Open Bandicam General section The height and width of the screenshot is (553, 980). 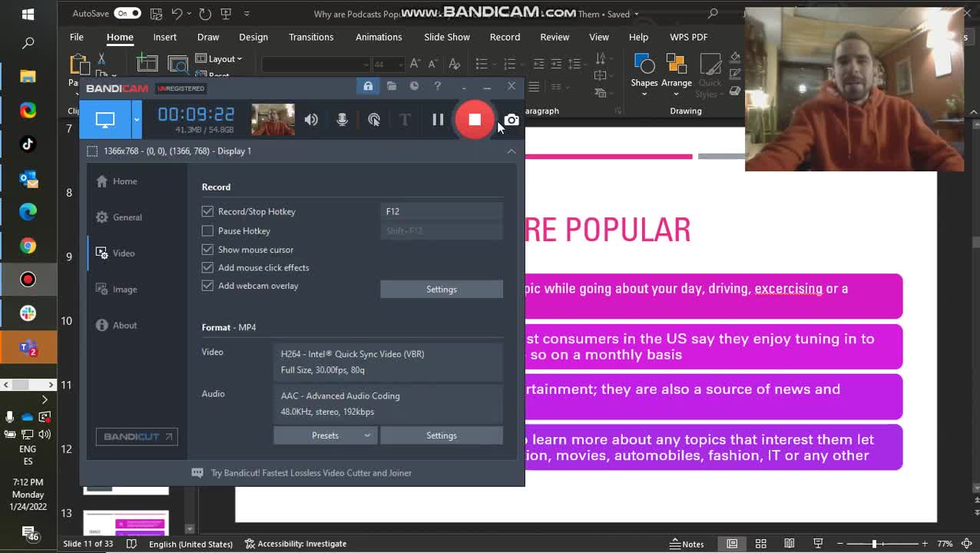point(119,217)
